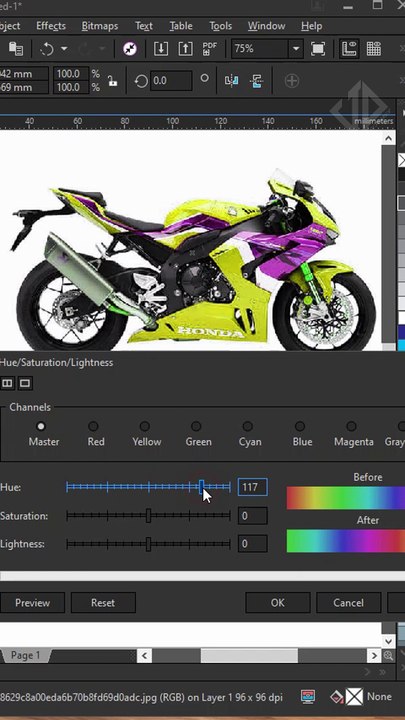The height and width of the screenshot is (720, 405).
Task: Click the Before color spectrum bar
Action: 346,498
